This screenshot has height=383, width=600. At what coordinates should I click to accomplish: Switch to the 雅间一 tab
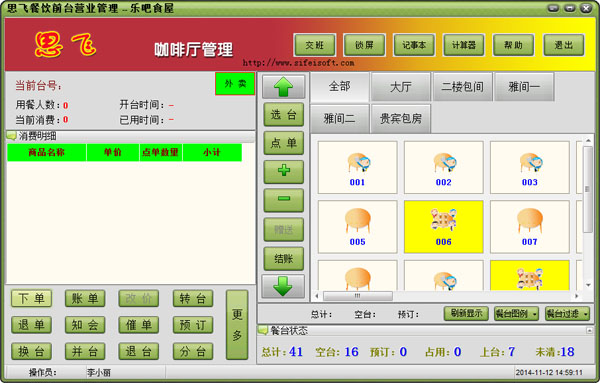524,86
